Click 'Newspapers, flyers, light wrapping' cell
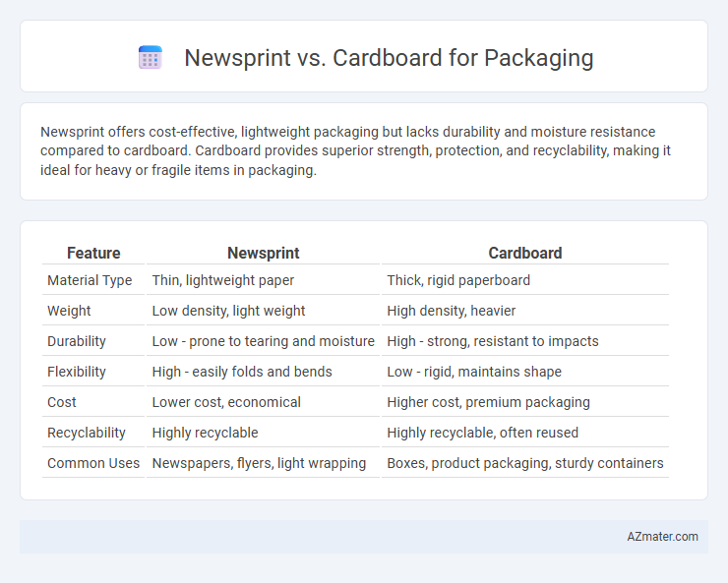Viewport: 728px width, 583px height. pos(264,463)
